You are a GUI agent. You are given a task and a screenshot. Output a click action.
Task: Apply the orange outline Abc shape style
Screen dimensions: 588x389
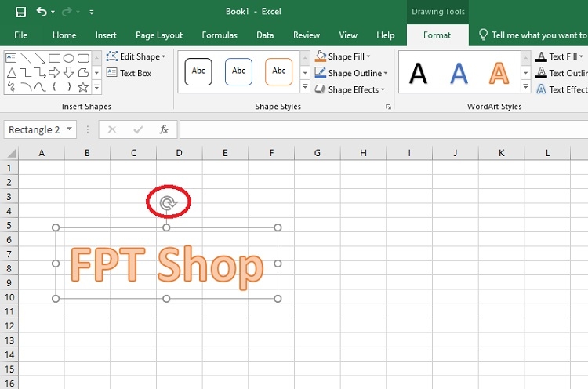(x=278, y=71)
